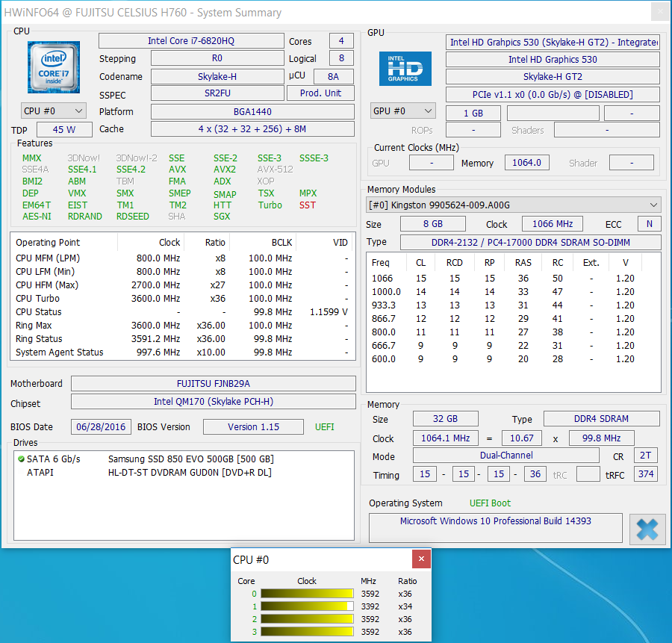672x643 pixels.
Task: Click the Core 3 clock bar
Action: pyautogui.click(x=307, y=632)
